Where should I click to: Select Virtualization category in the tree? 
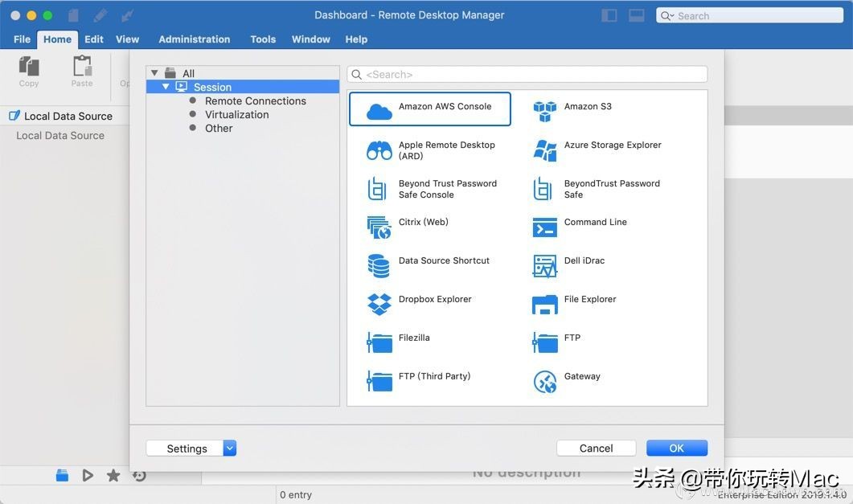tap(236, 115)
